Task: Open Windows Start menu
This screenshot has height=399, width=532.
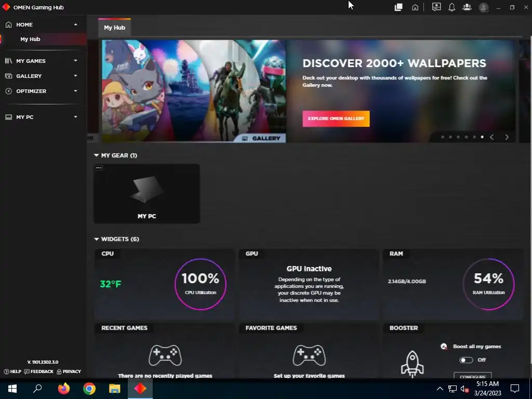Action: pyautogui.click(x=12, y=389)
